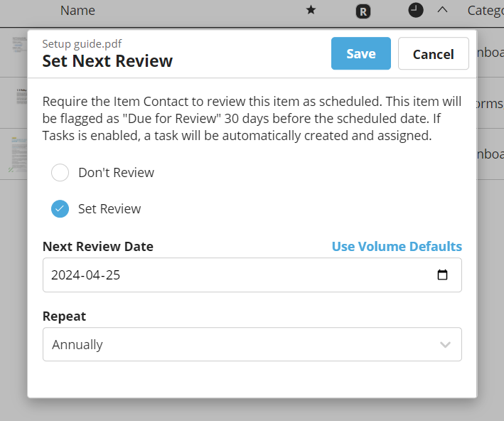Toggle the sort order caret arrow

[442, 10]
